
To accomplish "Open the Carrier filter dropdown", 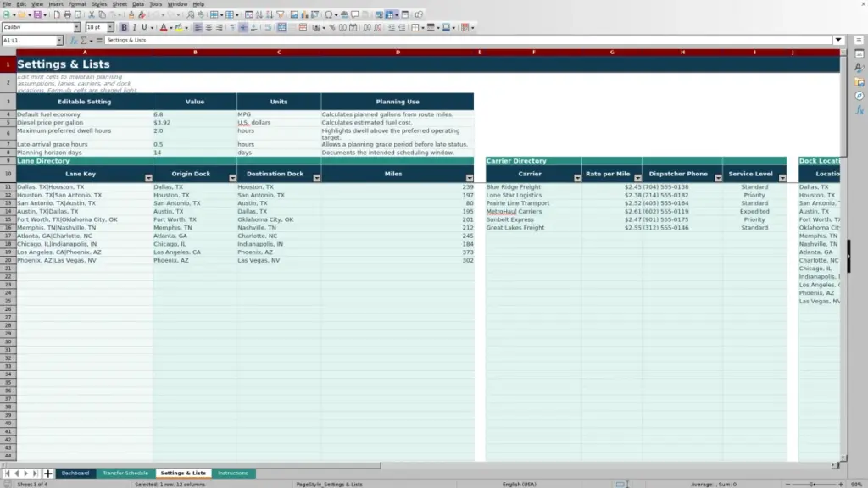I will click(577, 178).
